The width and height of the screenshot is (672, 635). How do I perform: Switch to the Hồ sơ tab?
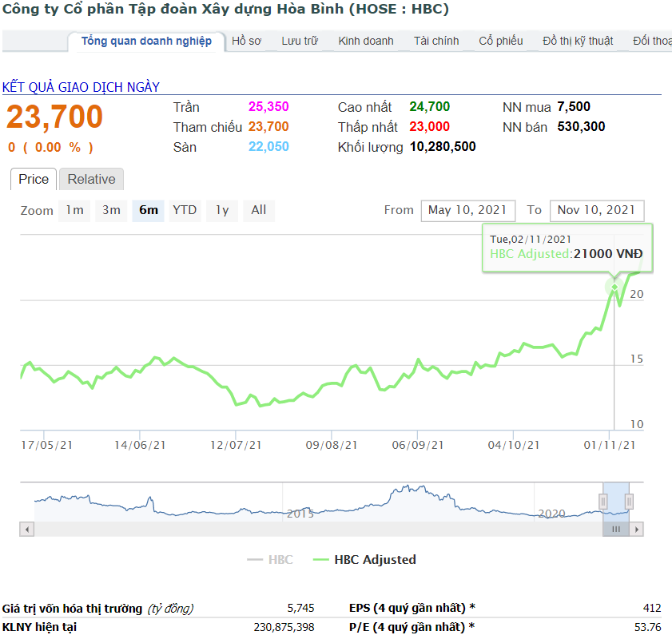[x=246, y=41]
